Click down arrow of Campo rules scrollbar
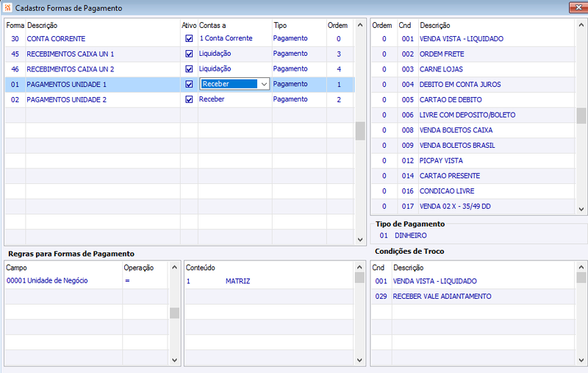Image resolution: width=588 pixels, height=373 pixels. pos(174,360)
